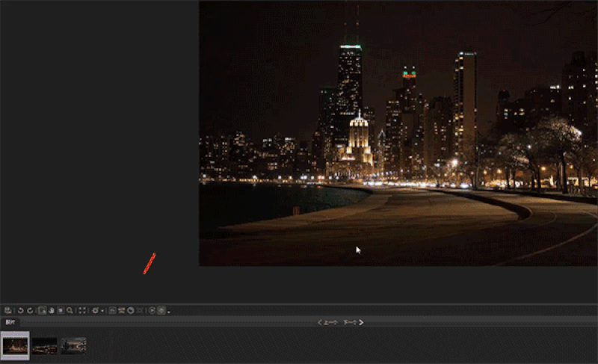
Task: Click the save icon at toolbar start
Action: pos(7,310)
